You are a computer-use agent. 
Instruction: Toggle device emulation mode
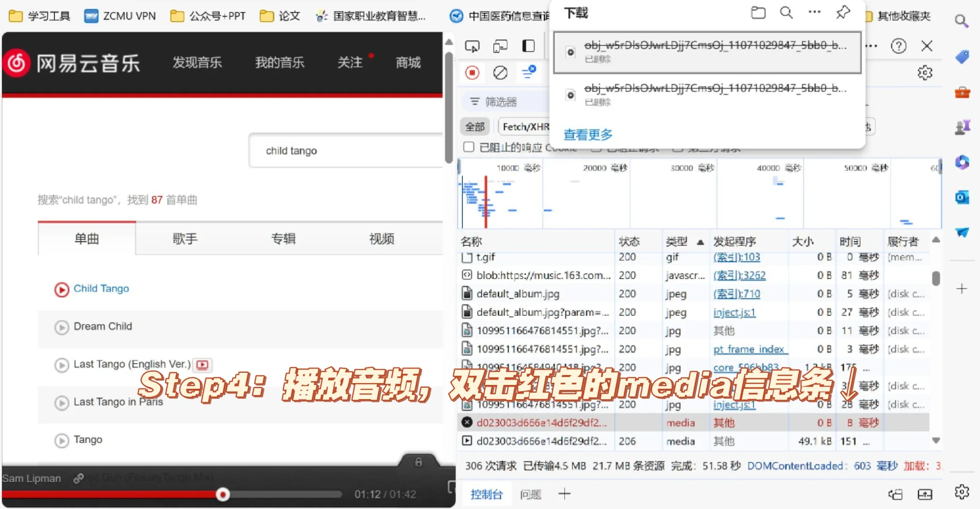coord(500,46)
